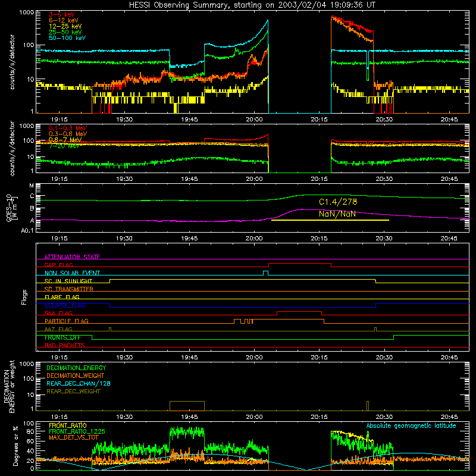This screenshot has width=476, height=476.
Task: Select the NON_SOLAR_EVENT flag label
Action: [x=72, y=273]
